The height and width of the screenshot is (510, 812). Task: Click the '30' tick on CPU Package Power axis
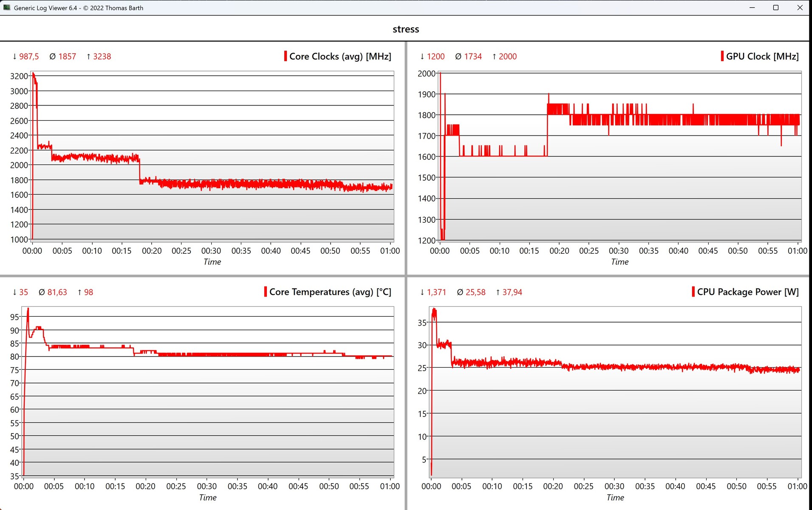[422, 345]
